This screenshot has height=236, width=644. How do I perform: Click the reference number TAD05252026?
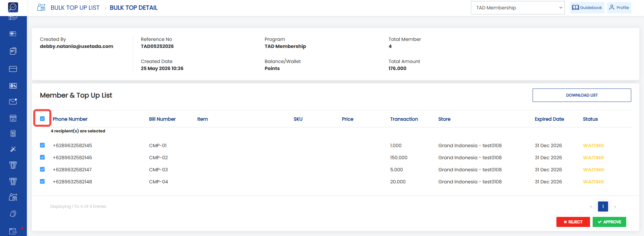157,46
